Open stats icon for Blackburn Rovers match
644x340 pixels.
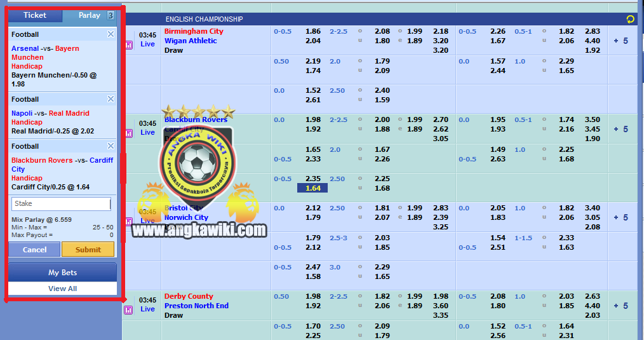[128, 133]
